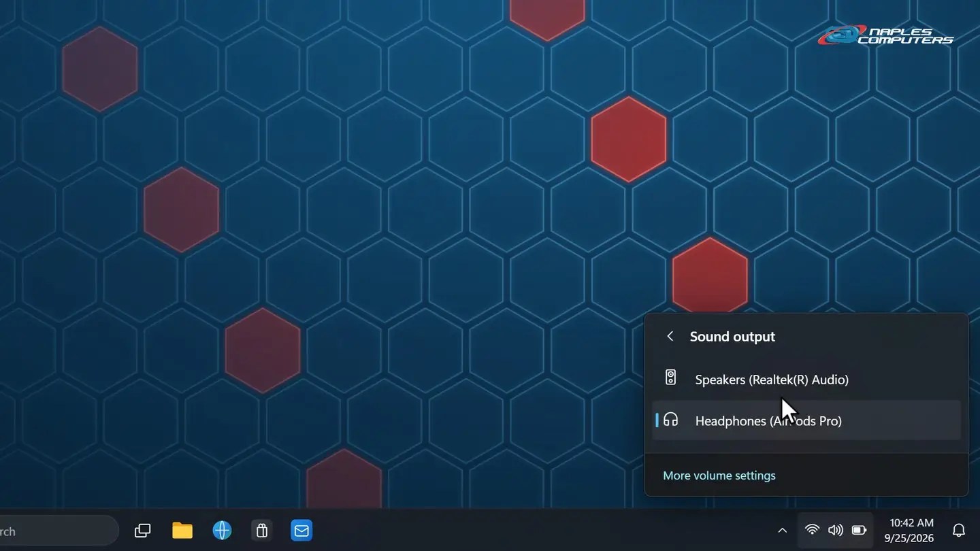
Task: Select Headphones (AirPods Pro) output
Action: click(806, 420)
